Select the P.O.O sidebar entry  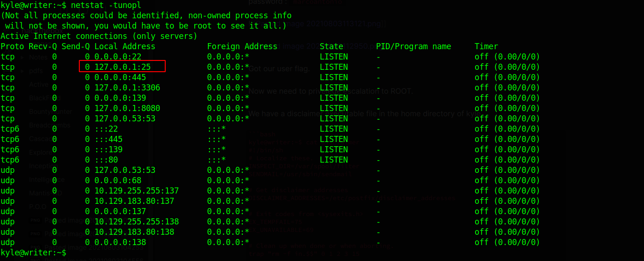coord(38,207)
